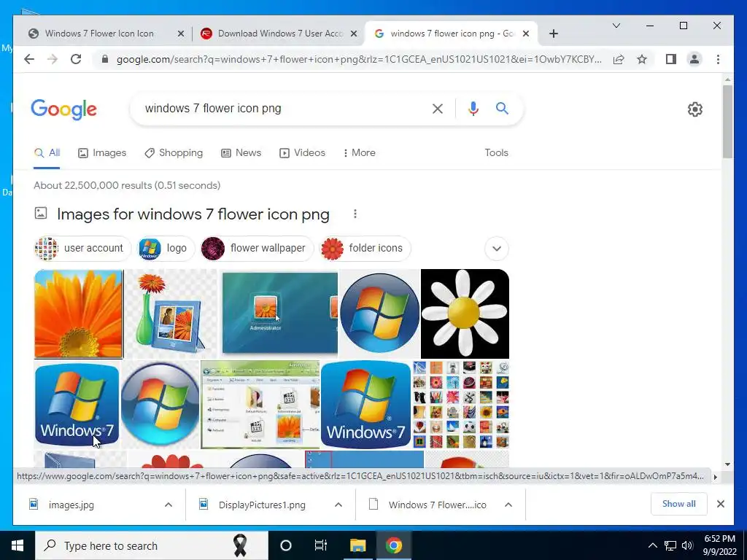Open round Windows logo orb thumbnail, top row
Screen dimensions: 747x560
[x=379, y=314]
